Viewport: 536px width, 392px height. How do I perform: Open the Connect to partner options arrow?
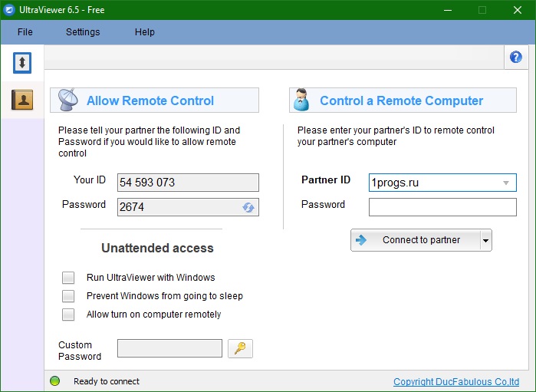pos(485,240)
